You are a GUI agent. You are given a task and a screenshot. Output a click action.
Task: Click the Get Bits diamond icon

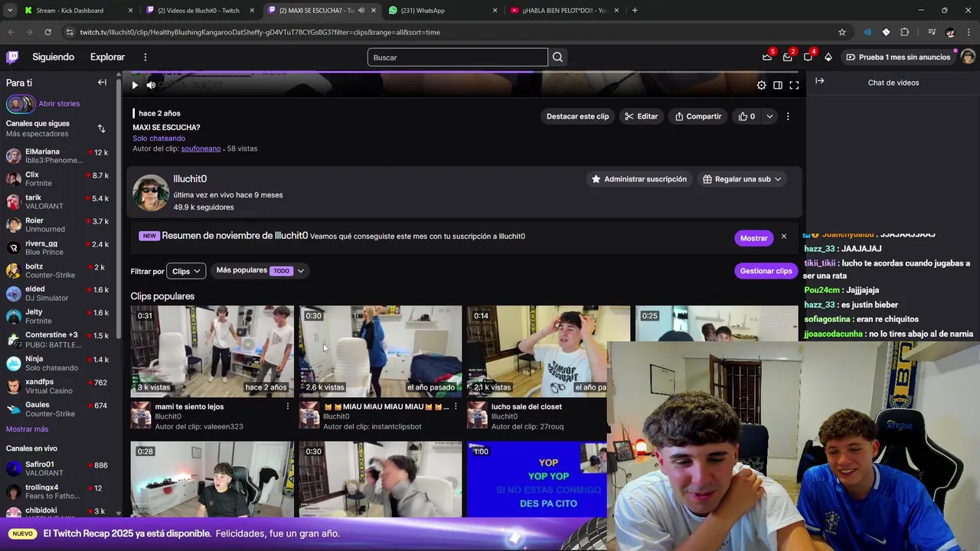(828, 57)
